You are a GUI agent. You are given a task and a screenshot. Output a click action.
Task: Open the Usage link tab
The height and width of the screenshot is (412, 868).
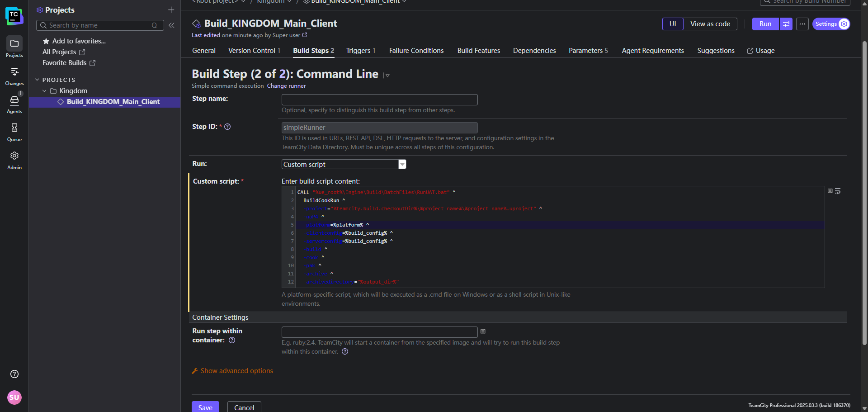click(x=761, y=51)
